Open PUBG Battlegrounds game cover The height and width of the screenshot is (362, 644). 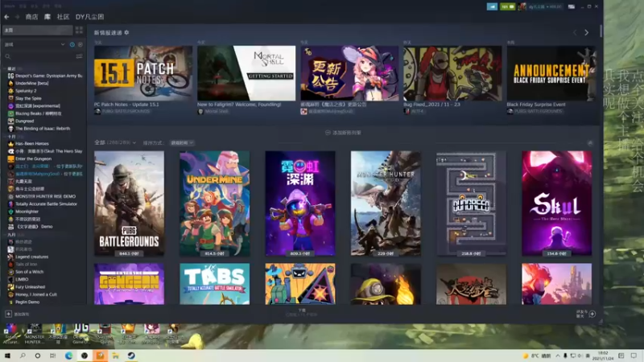click(129, 204)
